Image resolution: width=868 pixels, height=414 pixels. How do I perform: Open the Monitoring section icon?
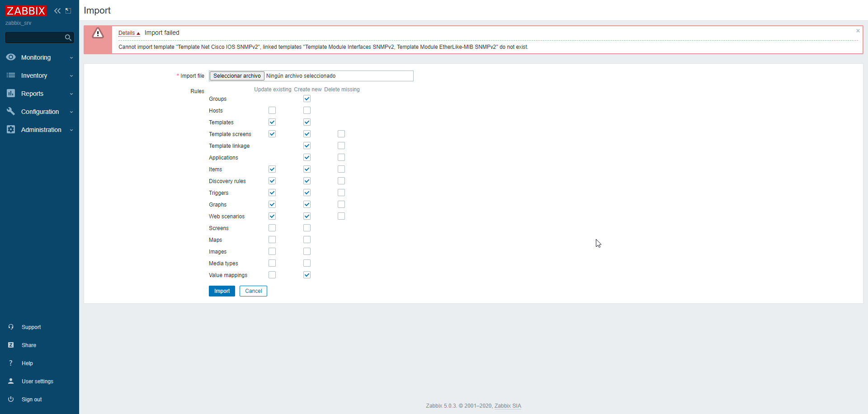click(11, 57)
